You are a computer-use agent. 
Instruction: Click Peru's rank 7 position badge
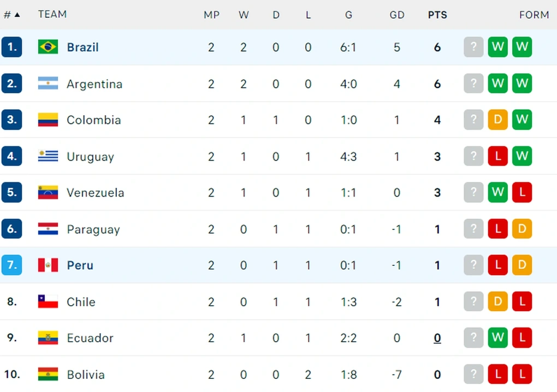point(12,265)
